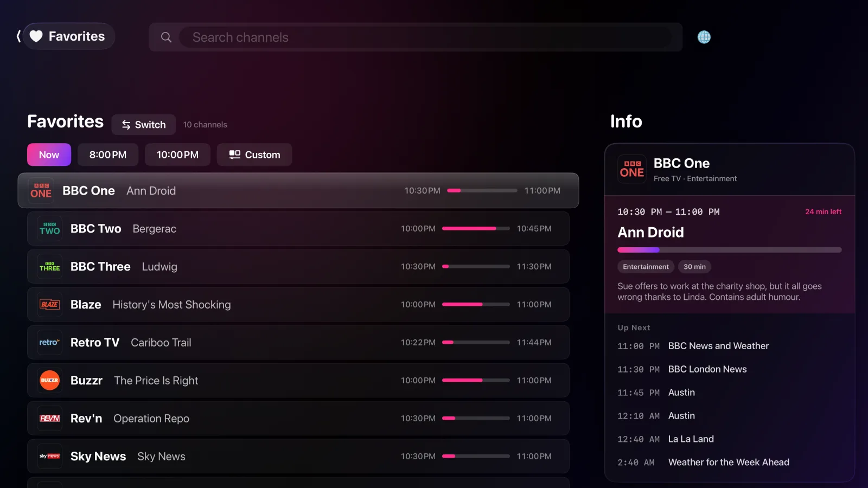Click the Custom time grid icon

[x=234, y=155]
